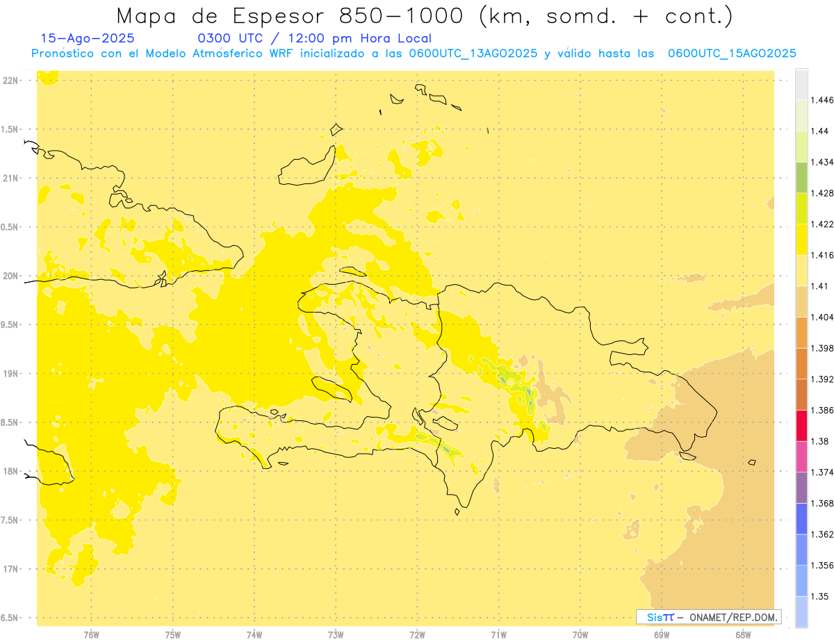This screenshot has width=834, height=644.
Task: Click the red colorbar segment between 1.38 and 1.386
Action: pos(801,426)
